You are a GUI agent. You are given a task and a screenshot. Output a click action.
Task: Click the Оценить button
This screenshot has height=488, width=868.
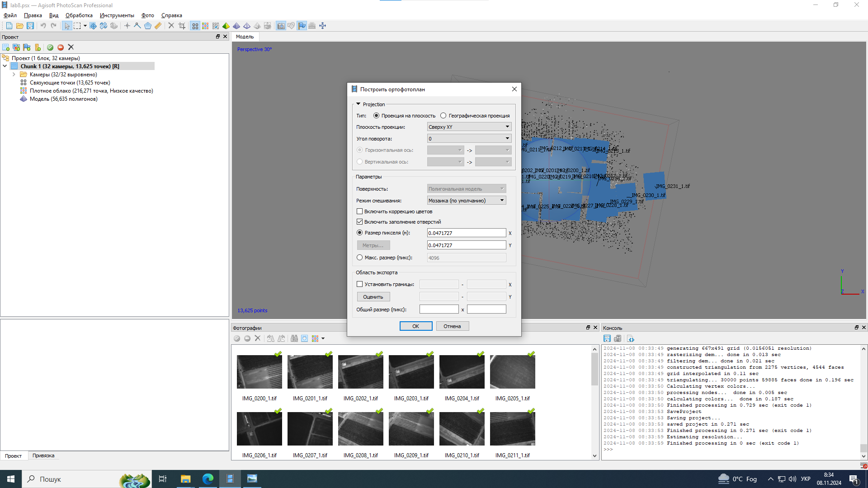click(x=373, y=297)
